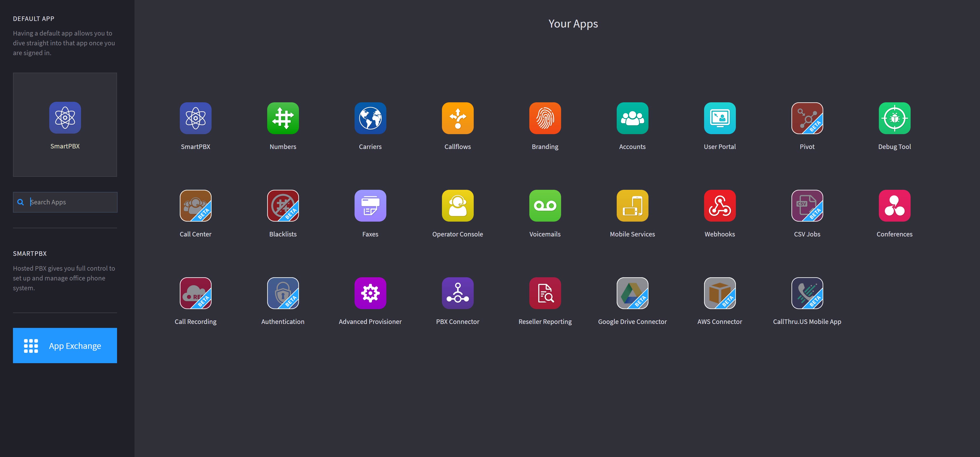Open the Call Center beta app
Image resolution: width=980 pixels, height=457 pixels.
195,206
